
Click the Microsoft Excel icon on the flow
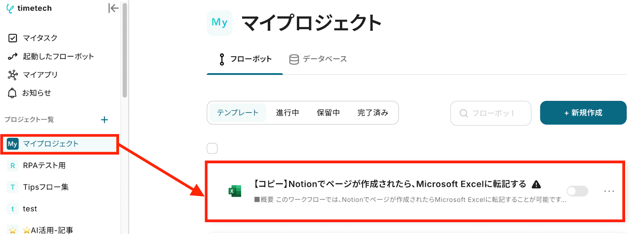click(x=235, y=191)
